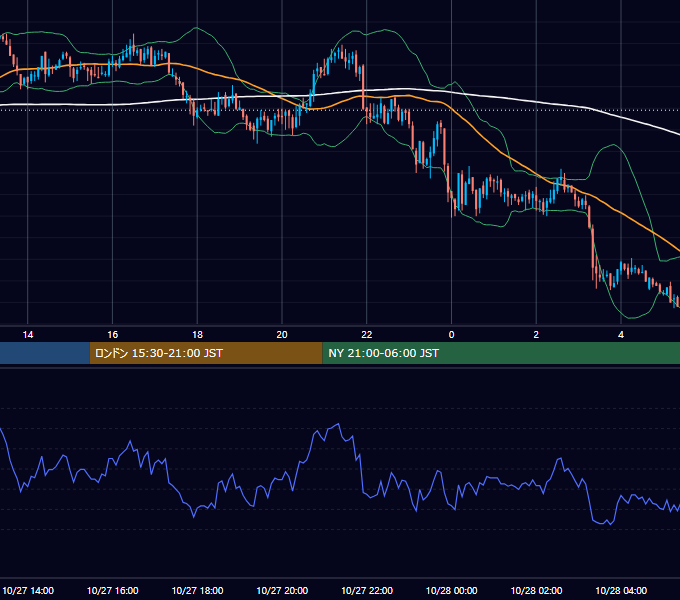
Task: Click the 10/27 20:00 date label
Action: (282, 590)
